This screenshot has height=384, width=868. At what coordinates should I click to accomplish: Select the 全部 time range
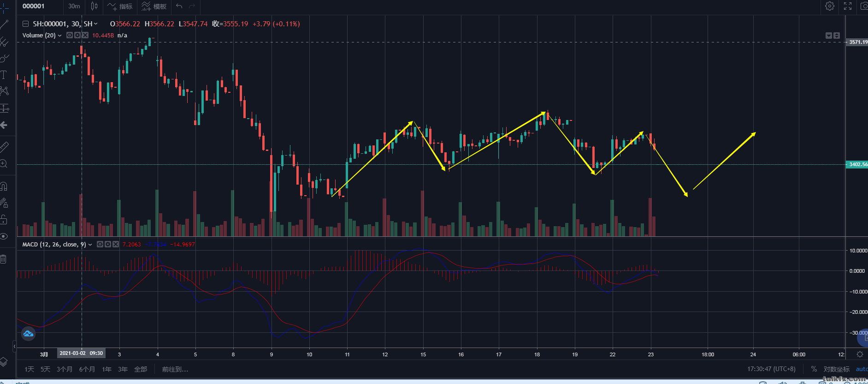[x=141, y=369]
